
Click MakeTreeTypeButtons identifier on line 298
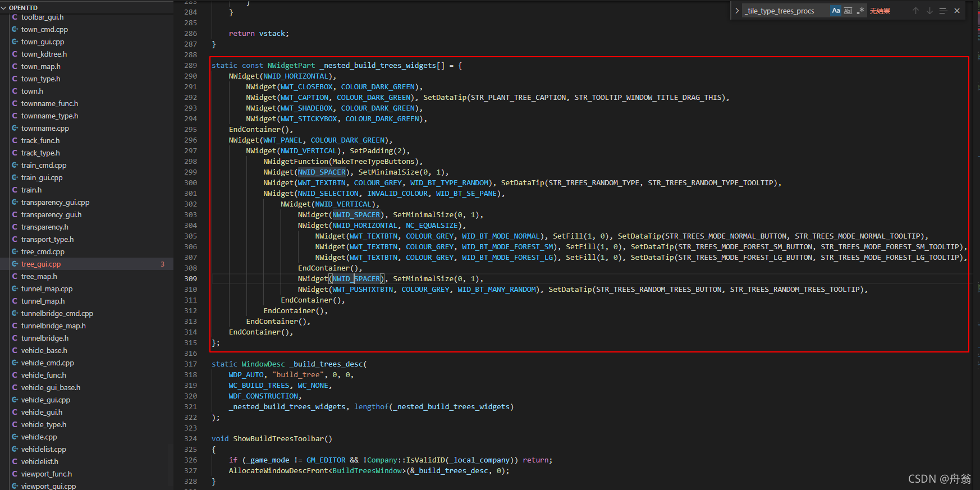coord(373,162)
